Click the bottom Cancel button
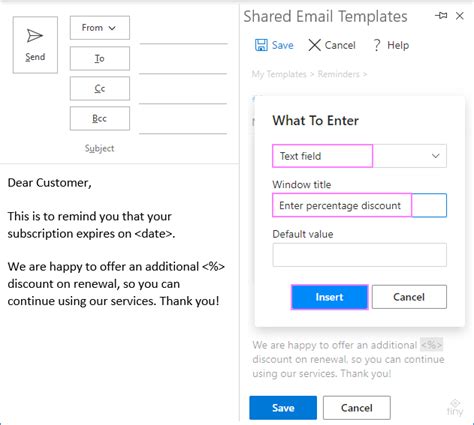474x425 pixels. pyautogui.click(x=357, y=408)
